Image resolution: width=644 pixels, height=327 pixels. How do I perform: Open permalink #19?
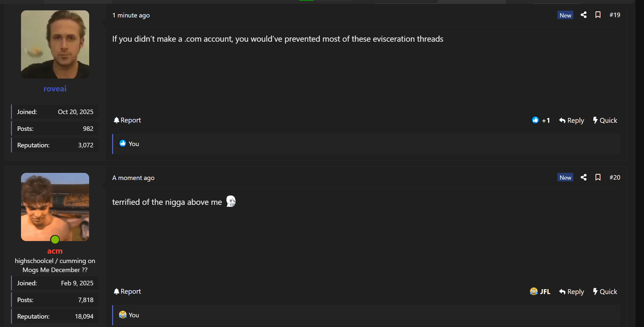point(615,15)
